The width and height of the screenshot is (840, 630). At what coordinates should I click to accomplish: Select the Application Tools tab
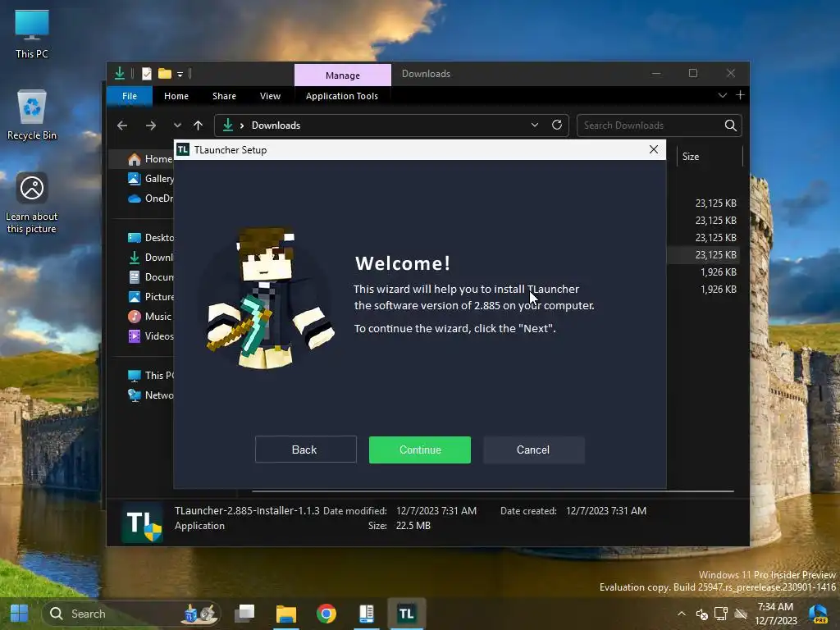click(x=342, y=96)
